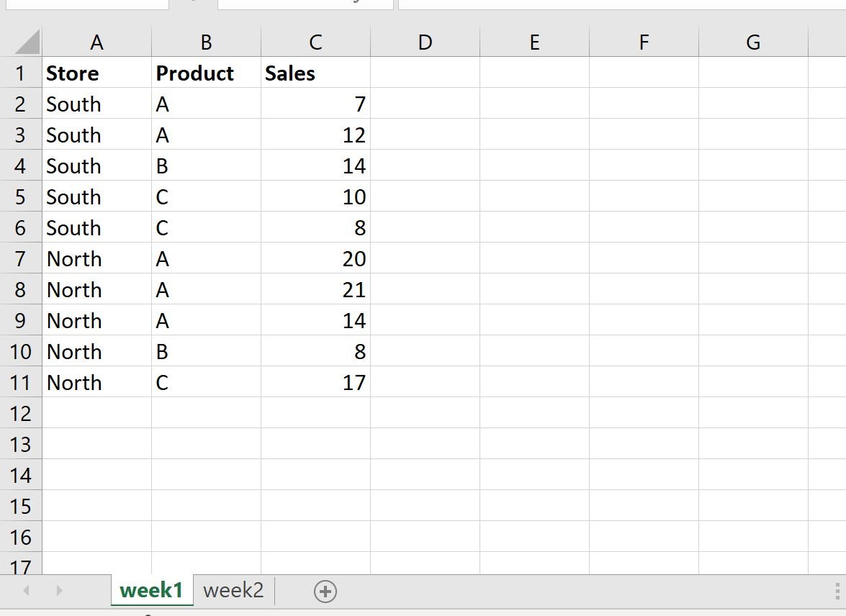Click the Sales header cell
Viewport: 846px width, 616px height.
coord(315,73)
